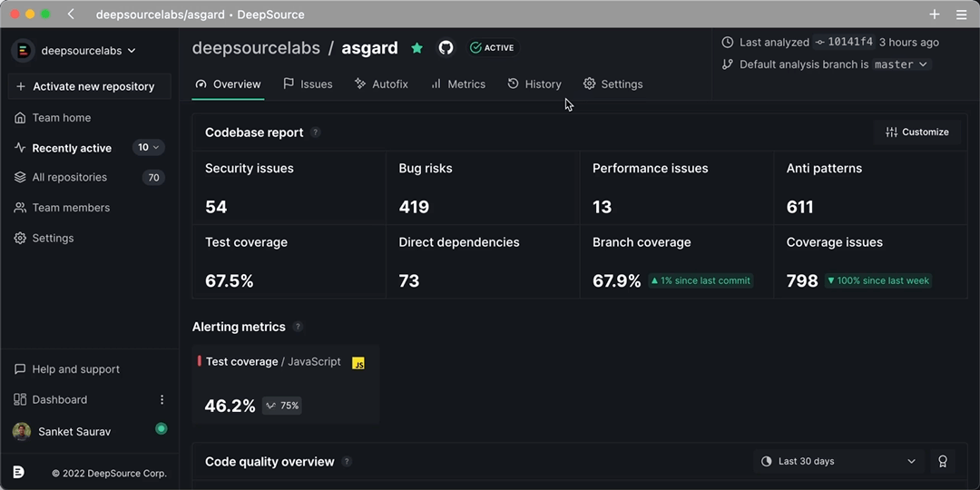This screenshot has width=980, height=490.
Task: Open Recently active repositories list
Action: pos(72,148)
